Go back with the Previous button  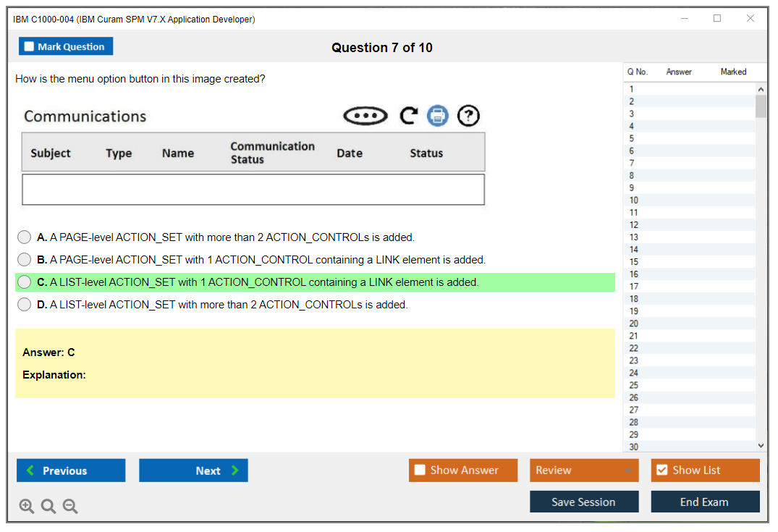click(x=71, y=470)
